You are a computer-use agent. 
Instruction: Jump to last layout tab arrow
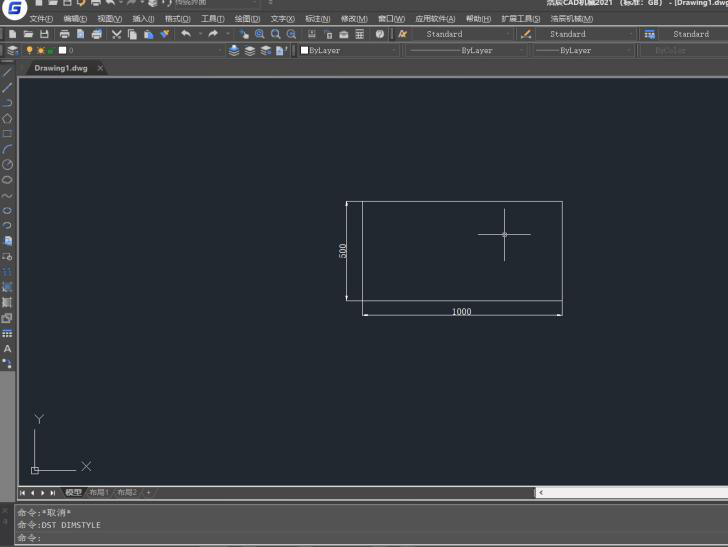tap(53, 493)
